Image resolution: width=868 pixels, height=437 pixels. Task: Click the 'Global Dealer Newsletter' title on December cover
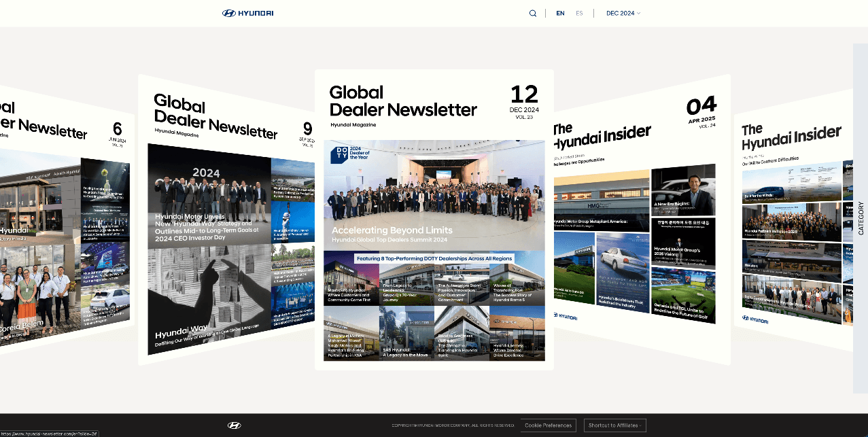click(x=403, y=101)
